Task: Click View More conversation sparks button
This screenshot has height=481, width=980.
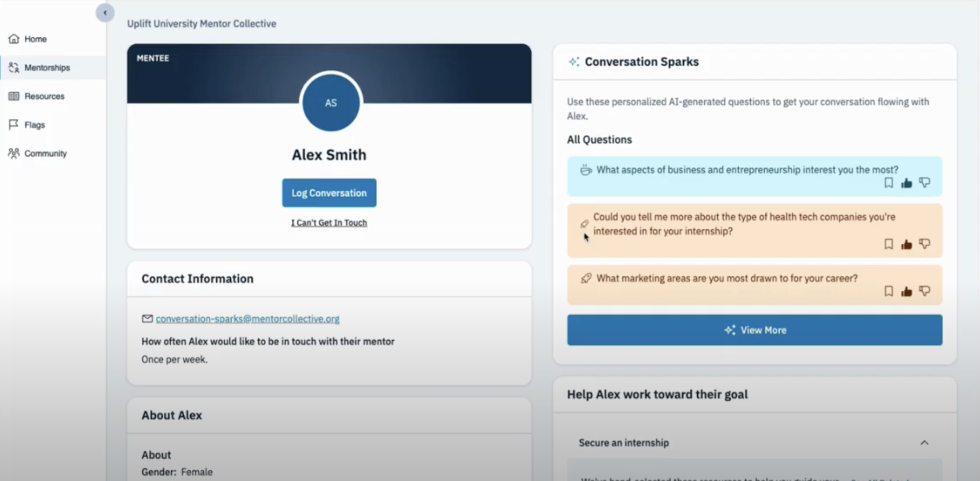Action: [755, 330]
